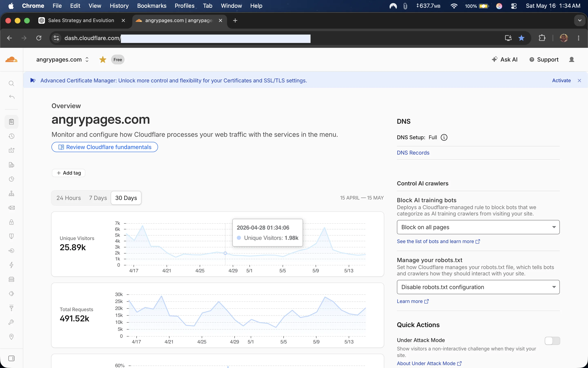This screenshot has height=368, width=588.
Task: Click the Chrome profile avatar
Action: (x=564, y=38)
